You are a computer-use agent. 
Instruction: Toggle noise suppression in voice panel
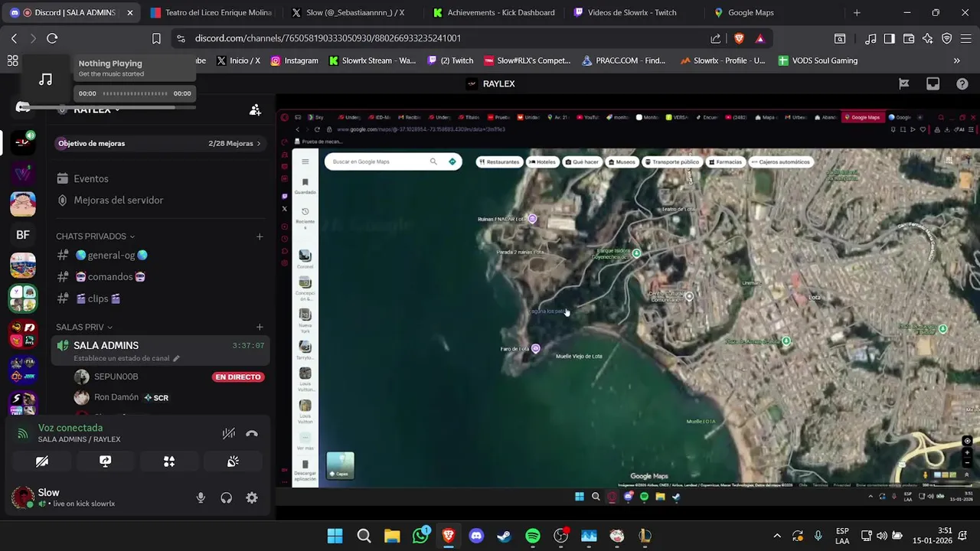click(x=228, y=433)
